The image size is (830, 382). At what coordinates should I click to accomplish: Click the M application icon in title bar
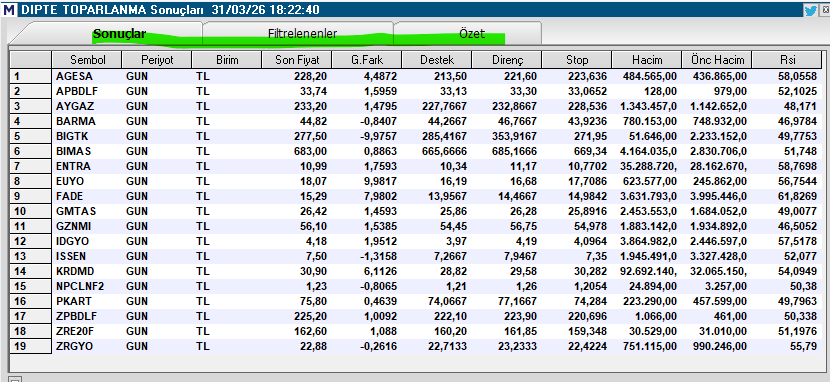(10, 10)
